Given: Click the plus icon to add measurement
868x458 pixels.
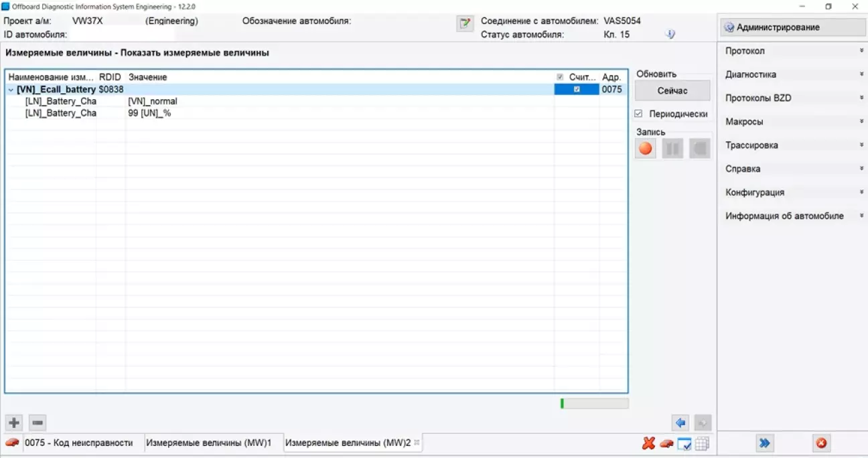Looking at the screenshot, I should (14, 423).
